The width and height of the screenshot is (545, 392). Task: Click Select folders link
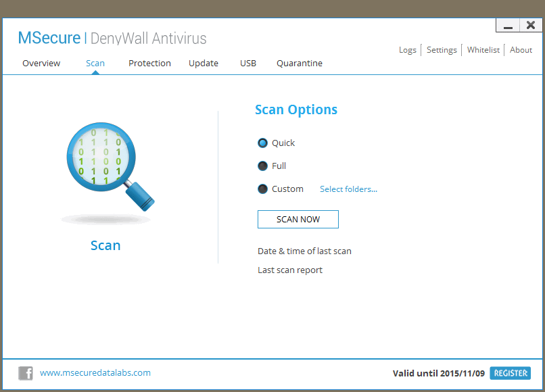[349, 189]
